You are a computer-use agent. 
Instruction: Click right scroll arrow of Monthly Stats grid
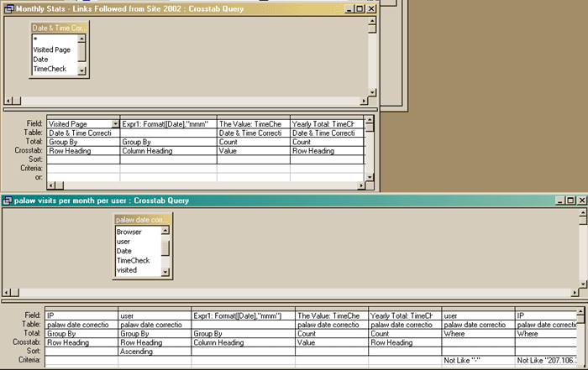coord(359,185)
